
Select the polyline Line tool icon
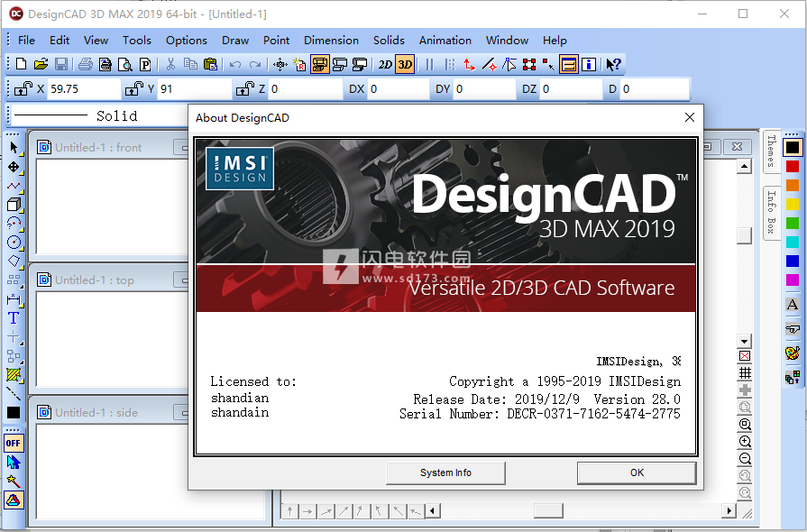click(14, 186)
